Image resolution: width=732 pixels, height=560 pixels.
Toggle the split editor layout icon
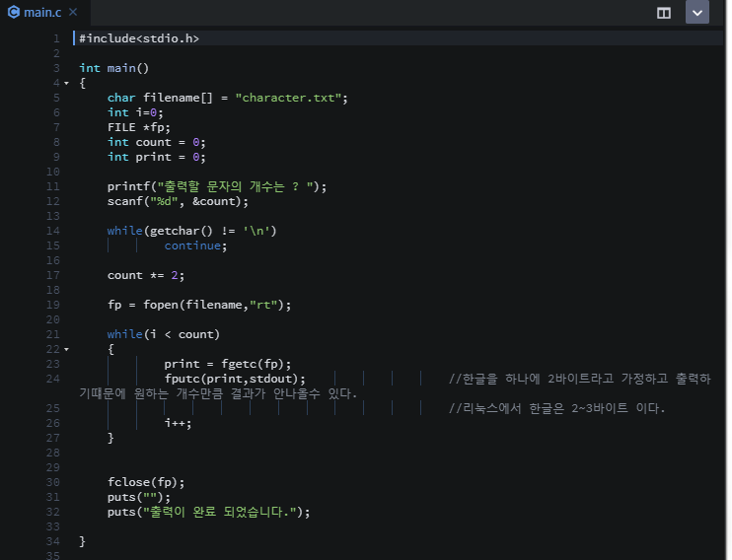tap(663, 13)
